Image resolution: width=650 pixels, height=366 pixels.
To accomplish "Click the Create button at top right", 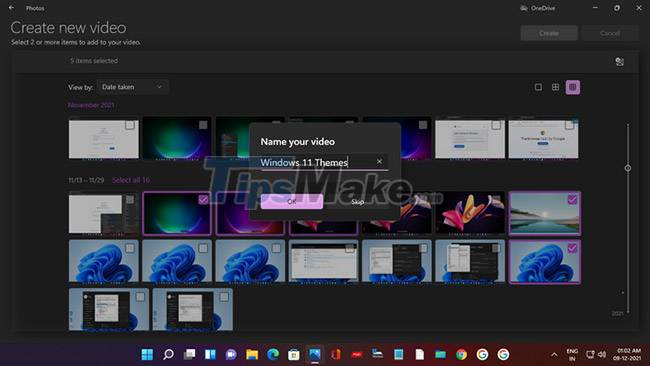I will point(549,33).
